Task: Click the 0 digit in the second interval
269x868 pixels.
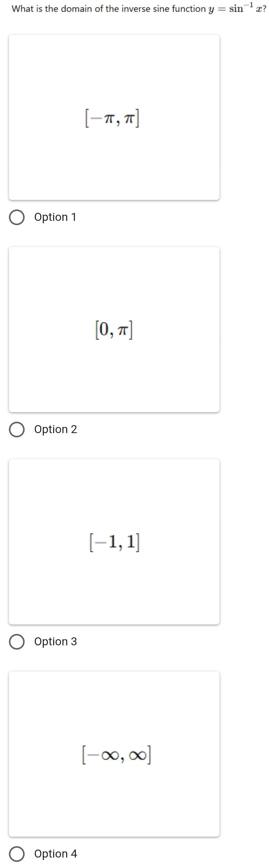Action: pos(104,329)
